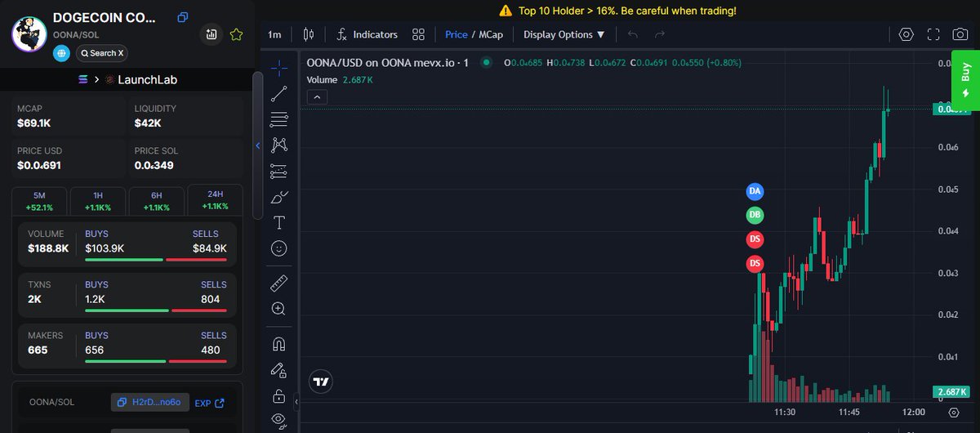This screenshot has width=980, height=433.
Task: Open chart settings hexagon icon
Action: [906, 34]
